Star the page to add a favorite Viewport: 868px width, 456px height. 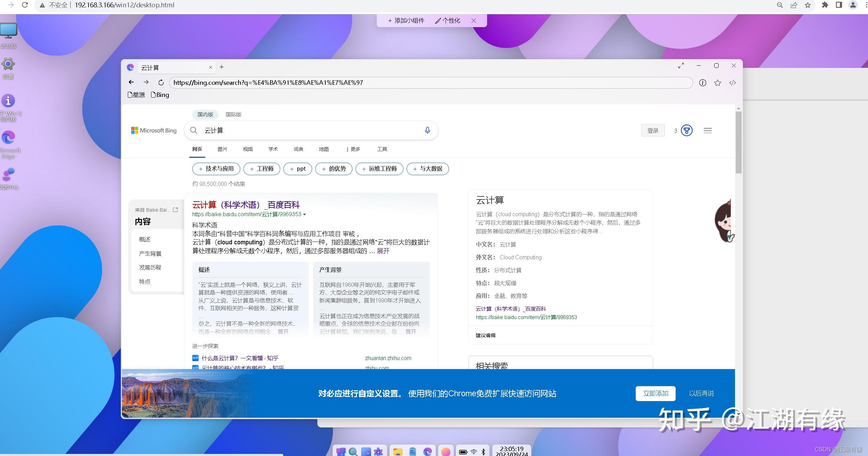717,83
